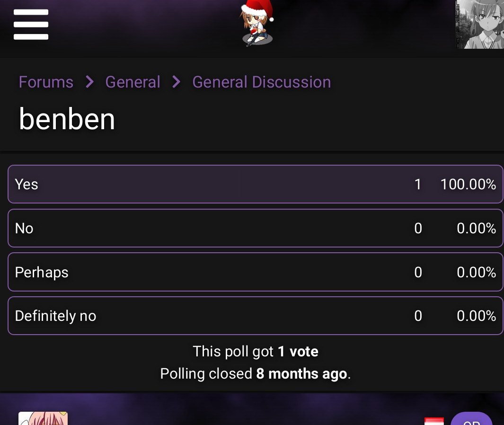Click the chevron after General breadcrumb

coord(176,82)
